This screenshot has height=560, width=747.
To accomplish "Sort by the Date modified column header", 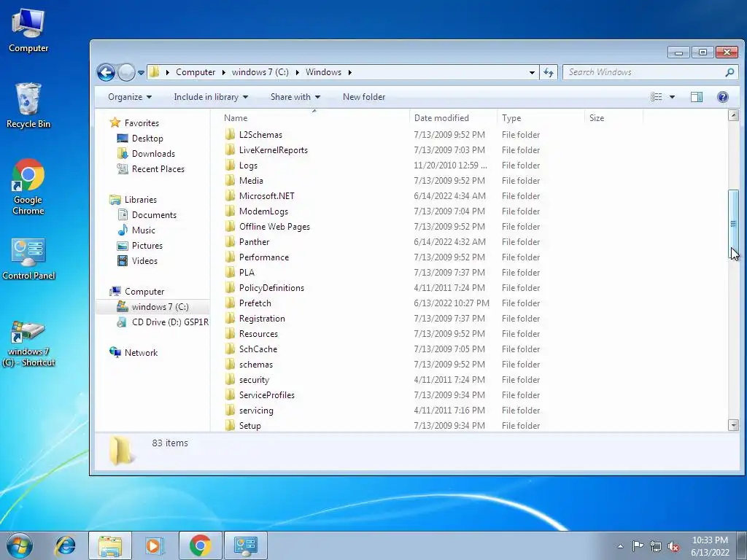I will tap(453, 118).
